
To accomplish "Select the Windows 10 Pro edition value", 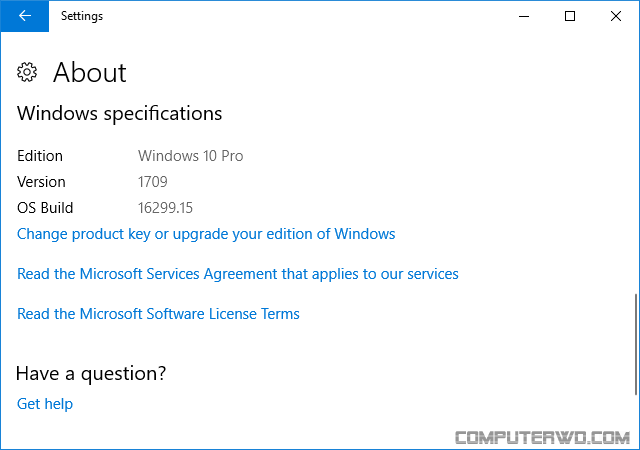I will (191, 156).
